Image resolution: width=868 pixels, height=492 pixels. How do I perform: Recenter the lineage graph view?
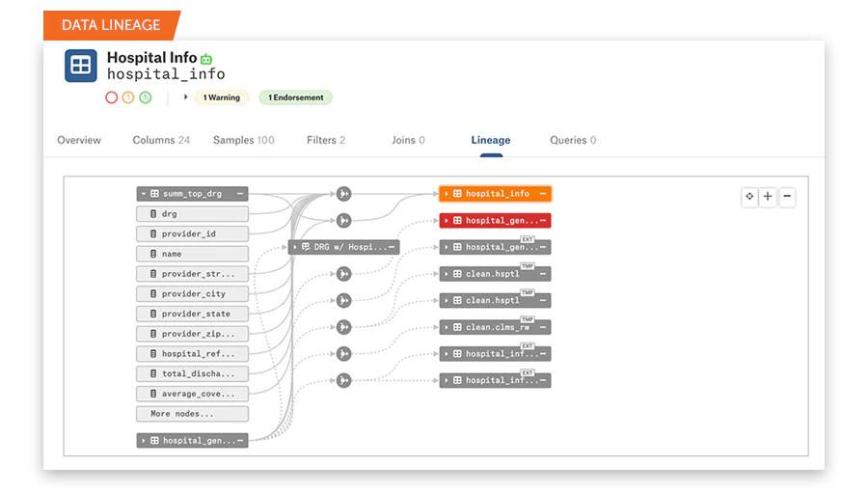749,197
